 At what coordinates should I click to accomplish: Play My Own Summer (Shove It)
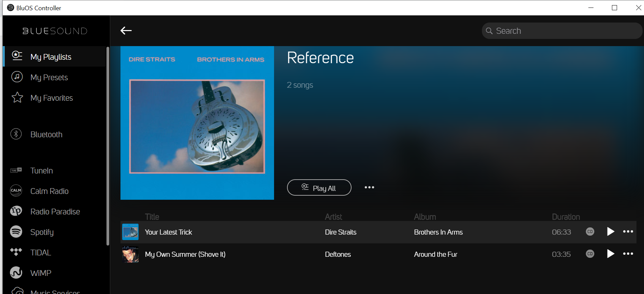[611, 254]
